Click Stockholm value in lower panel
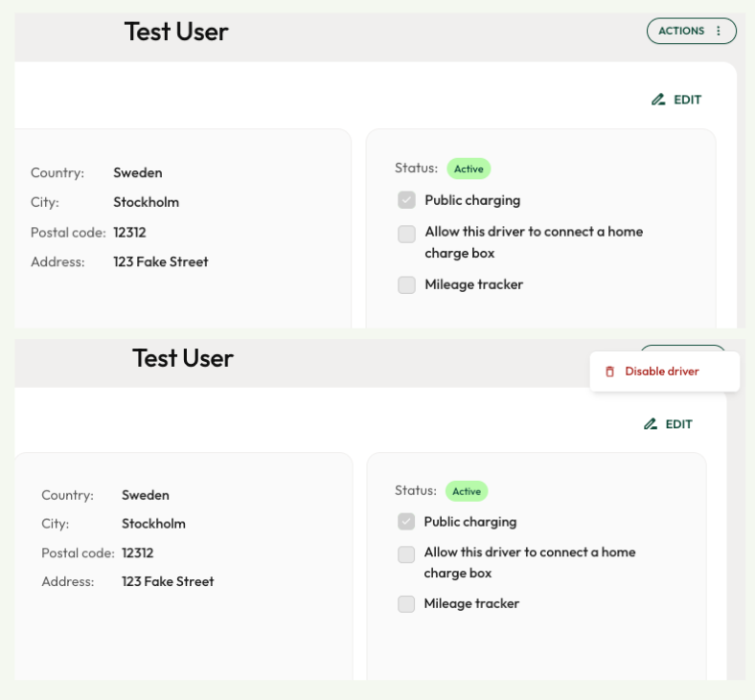This screenshot has width=755, height=700. coord(153,524)
